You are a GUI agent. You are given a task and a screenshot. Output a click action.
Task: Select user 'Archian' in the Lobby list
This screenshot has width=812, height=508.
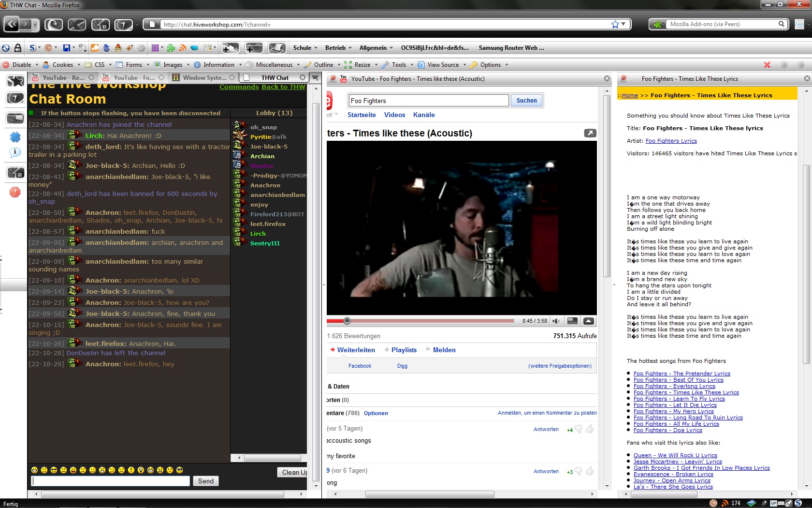coord(262,156)
